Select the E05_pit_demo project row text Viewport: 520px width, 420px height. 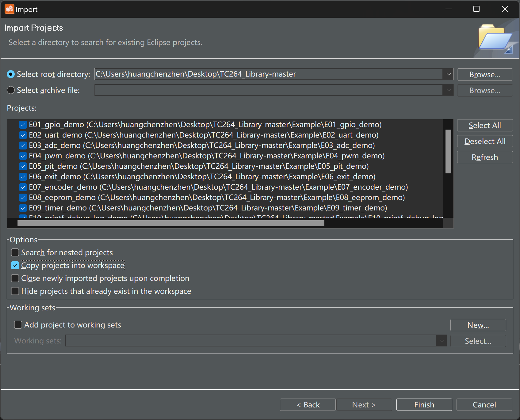point(199,166)
